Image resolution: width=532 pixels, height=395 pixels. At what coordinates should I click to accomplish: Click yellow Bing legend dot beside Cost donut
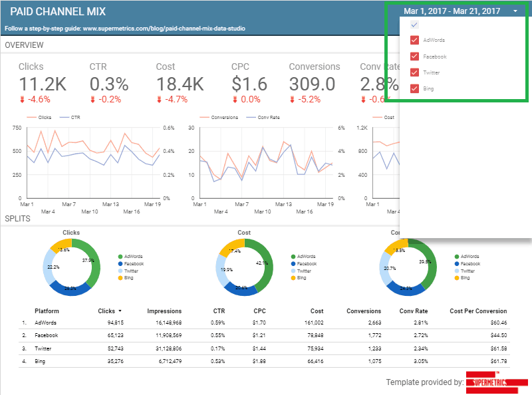pyautogui.click(x=293, y=277)
